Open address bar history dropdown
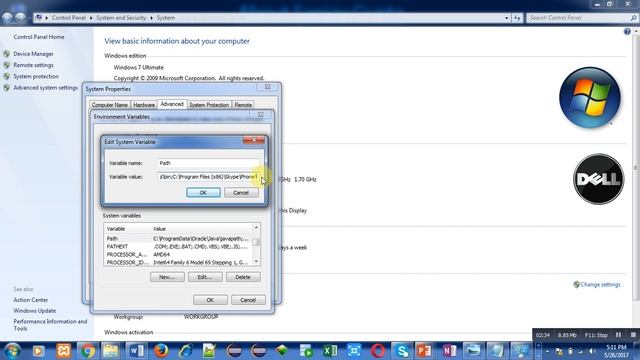This screenshot has width=640, height=360. (507, 18)
